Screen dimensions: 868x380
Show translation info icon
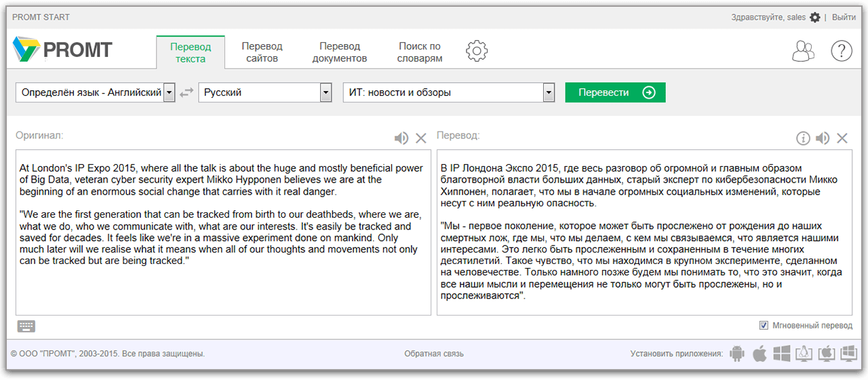(803, 138)
